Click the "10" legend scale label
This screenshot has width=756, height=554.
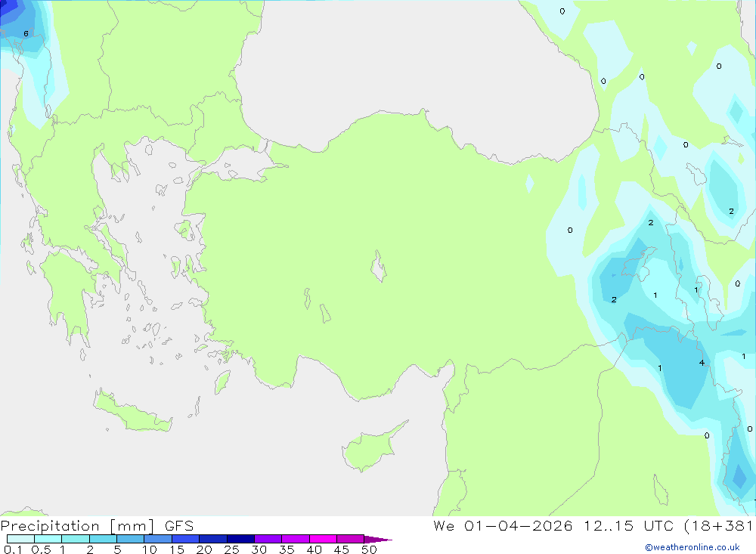click(x=150, y=549)
